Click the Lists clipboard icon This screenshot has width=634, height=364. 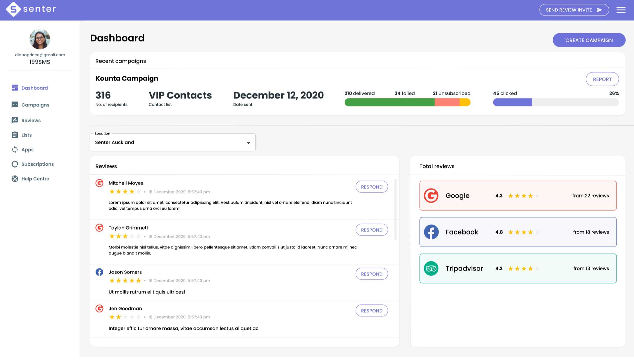15,135
